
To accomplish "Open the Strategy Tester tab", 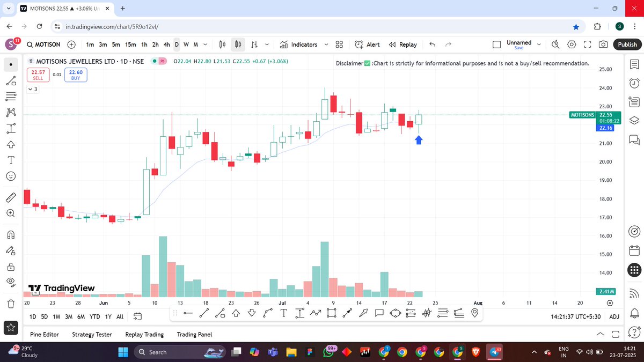I will (92, 334).
